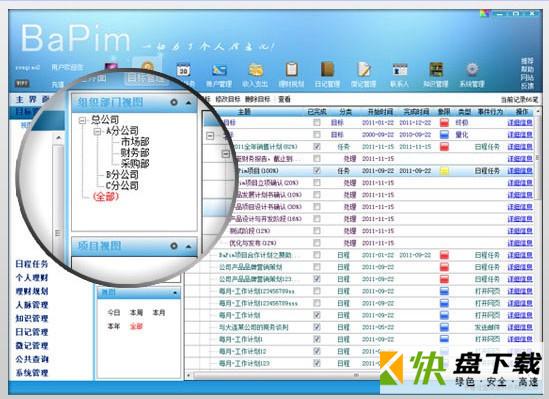
Task: Collapse the 项目视图 panel arrow
Action: point(189,246)
